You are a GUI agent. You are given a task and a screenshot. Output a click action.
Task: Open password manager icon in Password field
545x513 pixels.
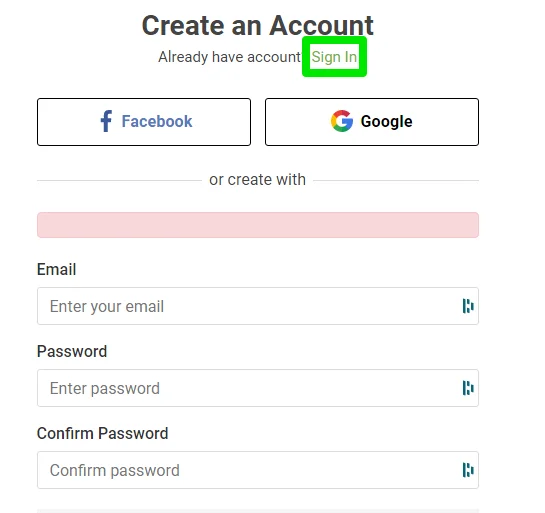coord(468,388)
